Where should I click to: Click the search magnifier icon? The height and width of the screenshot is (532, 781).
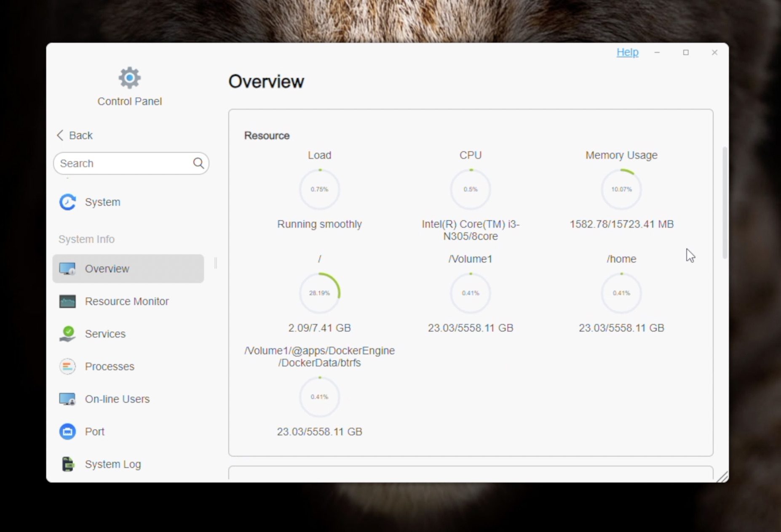coord(198,163)
